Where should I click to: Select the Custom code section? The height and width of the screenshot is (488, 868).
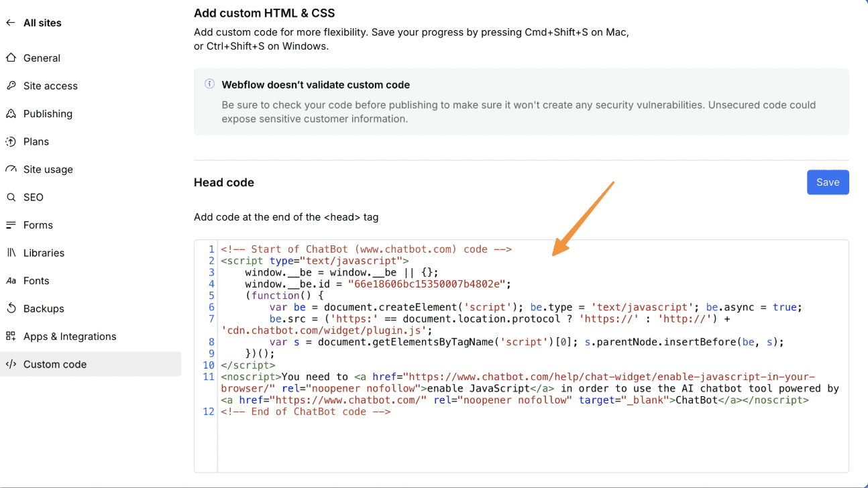tap(91, 364)
